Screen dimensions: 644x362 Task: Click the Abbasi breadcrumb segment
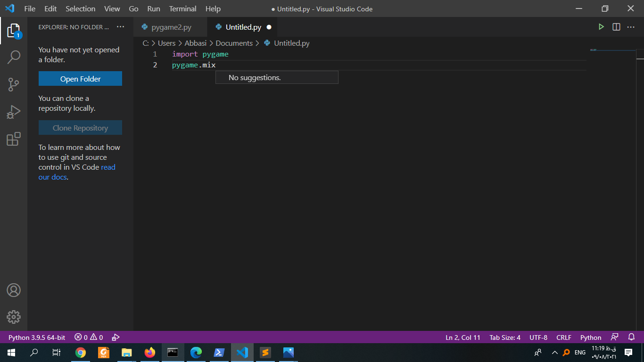click(x=196, y=43)
